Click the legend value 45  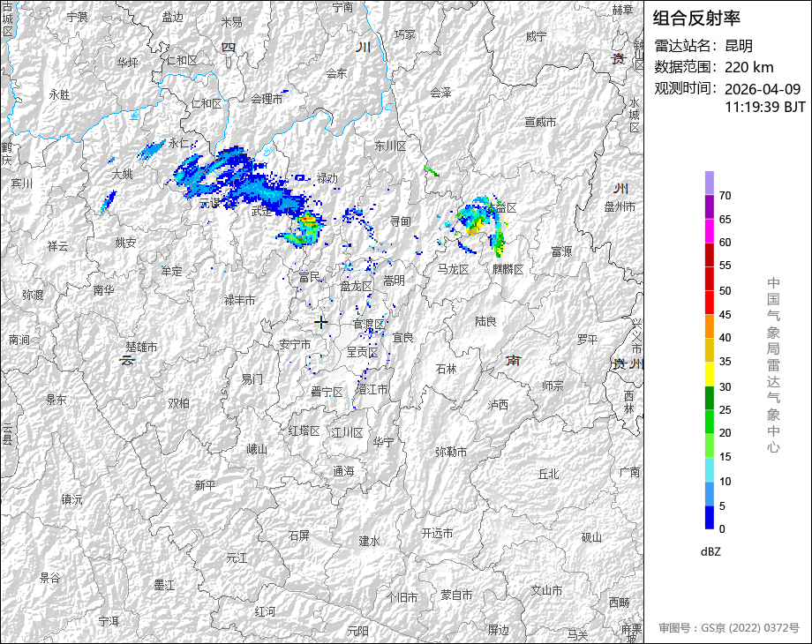[x=725, y=315]
